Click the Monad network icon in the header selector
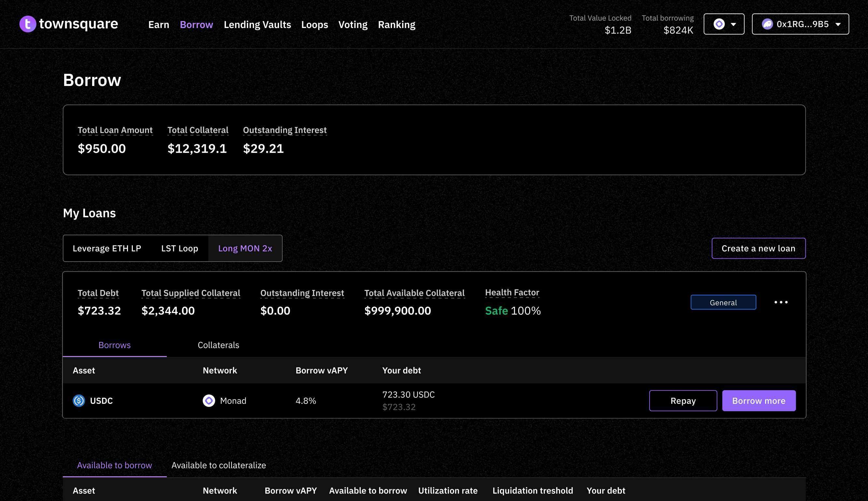Screen dimensions: 868x501 point(720,24)
